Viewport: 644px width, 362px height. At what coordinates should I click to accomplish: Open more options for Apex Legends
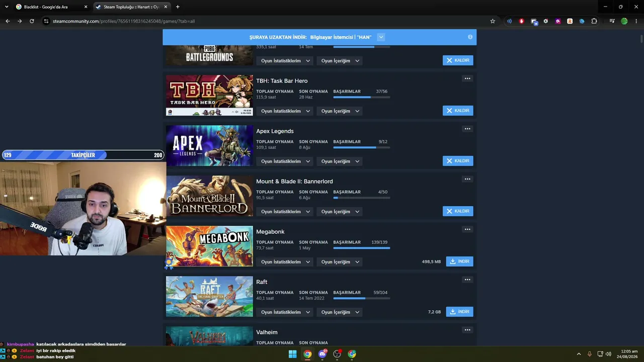point(467,129)
